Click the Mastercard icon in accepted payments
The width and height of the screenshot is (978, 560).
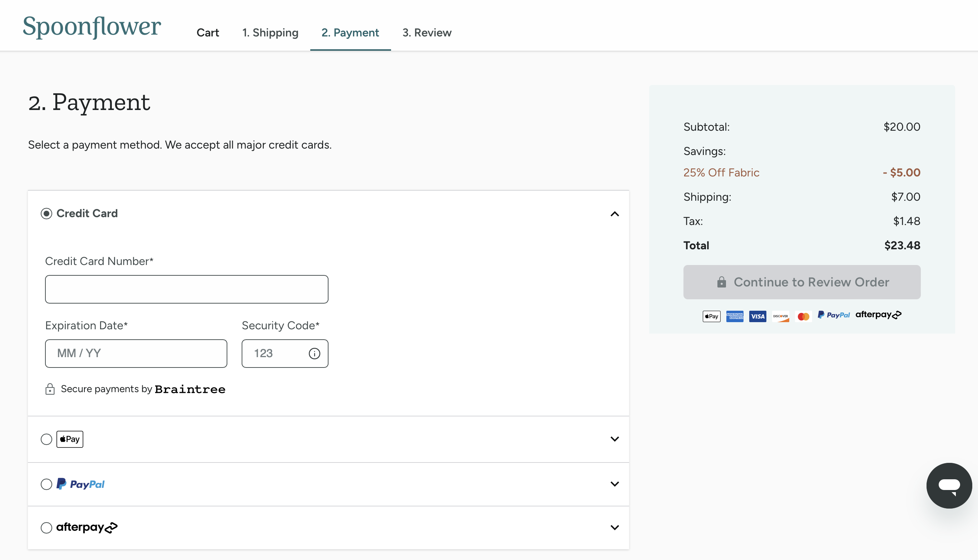803,316
